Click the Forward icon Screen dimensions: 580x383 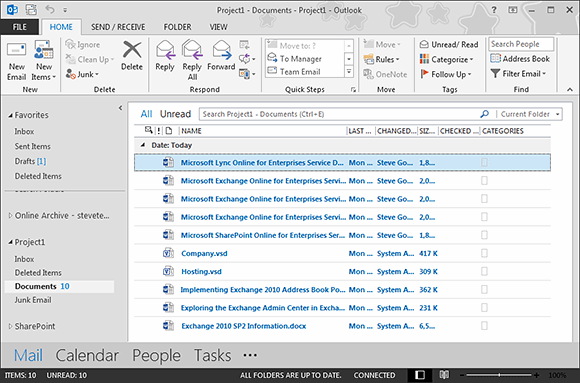click(x=221, y=50)
